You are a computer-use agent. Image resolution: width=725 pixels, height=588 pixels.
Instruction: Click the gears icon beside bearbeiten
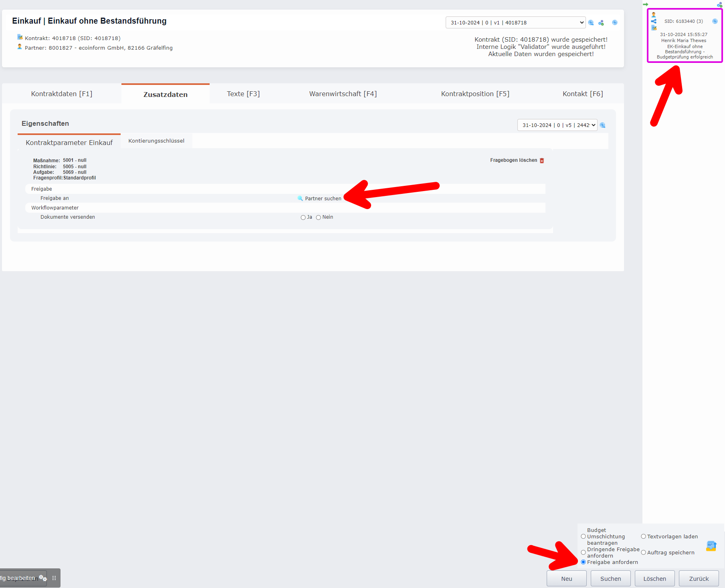43,578
